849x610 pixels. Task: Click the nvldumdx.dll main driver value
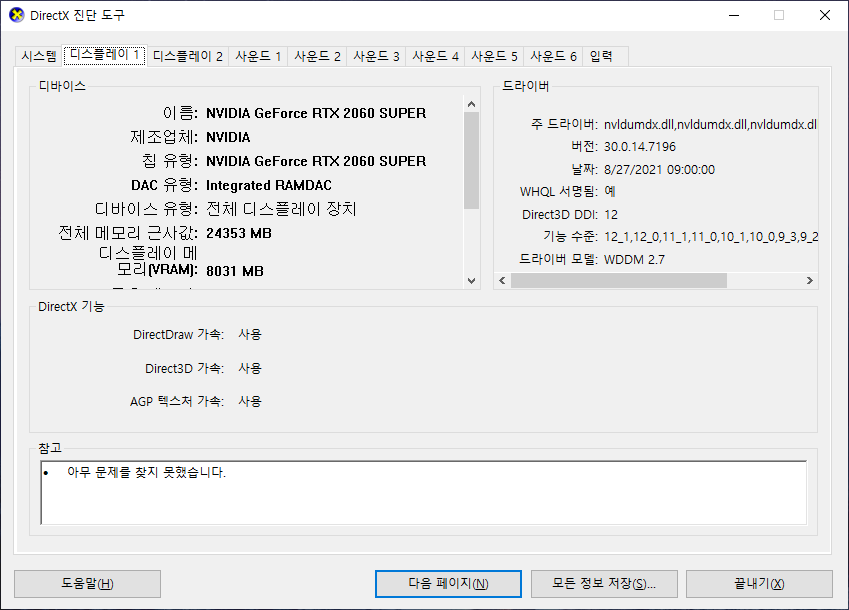710,124
